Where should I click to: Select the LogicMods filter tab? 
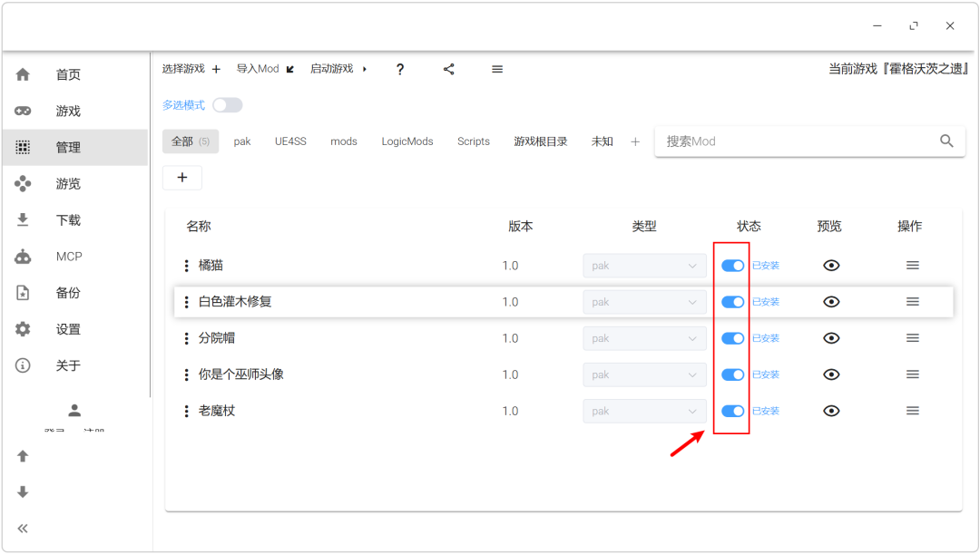coord(407,141)
